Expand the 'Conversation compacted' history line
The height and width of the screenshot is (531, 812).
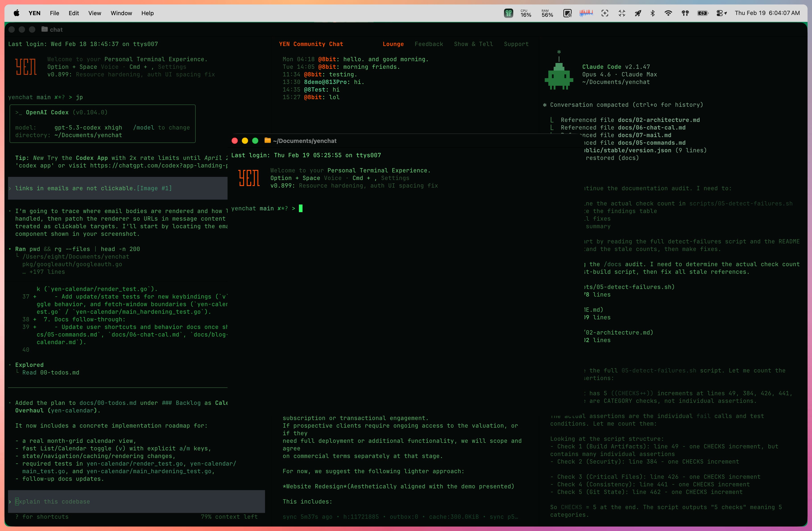626,105
